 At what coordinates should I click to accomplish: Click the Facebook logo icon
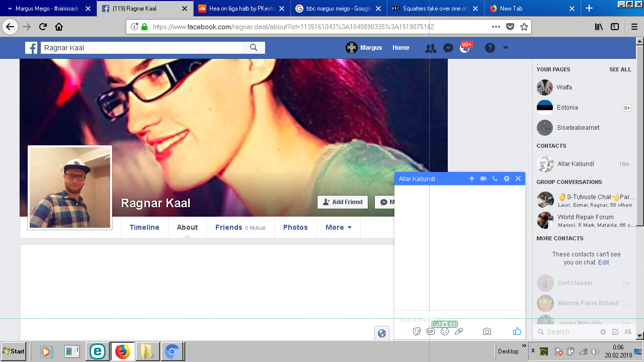[x=31, y=48]
